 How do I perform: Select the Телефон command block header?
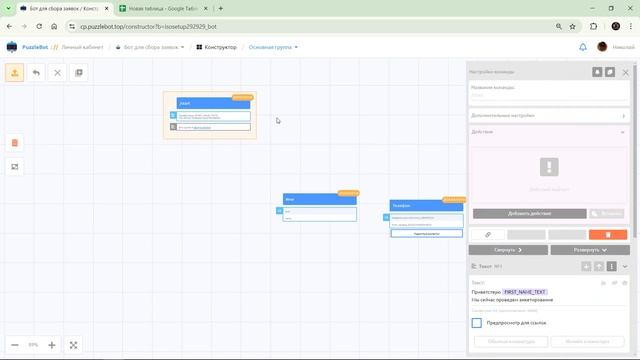pos(426,205)
